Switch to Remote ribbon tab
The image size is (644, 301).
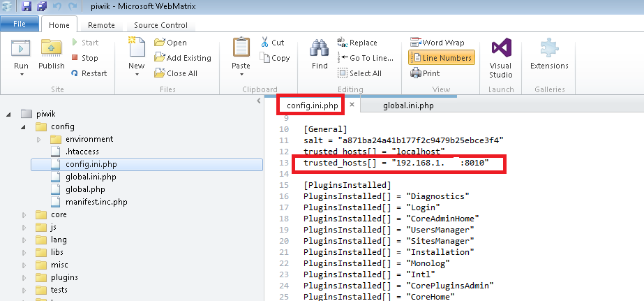(x=101, y=25)
